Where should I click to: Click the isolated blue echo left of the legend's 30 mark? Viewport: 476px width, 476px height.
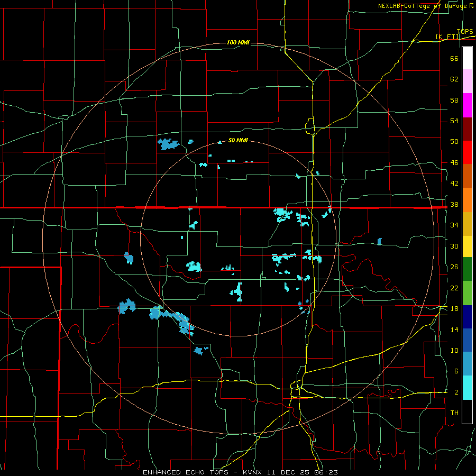coord(379,242)
